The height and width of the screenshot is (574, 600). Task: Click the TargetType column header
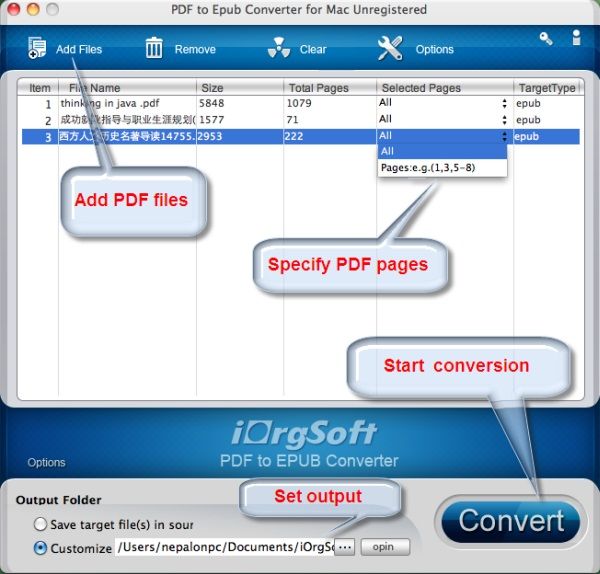(x=547, y=88)
